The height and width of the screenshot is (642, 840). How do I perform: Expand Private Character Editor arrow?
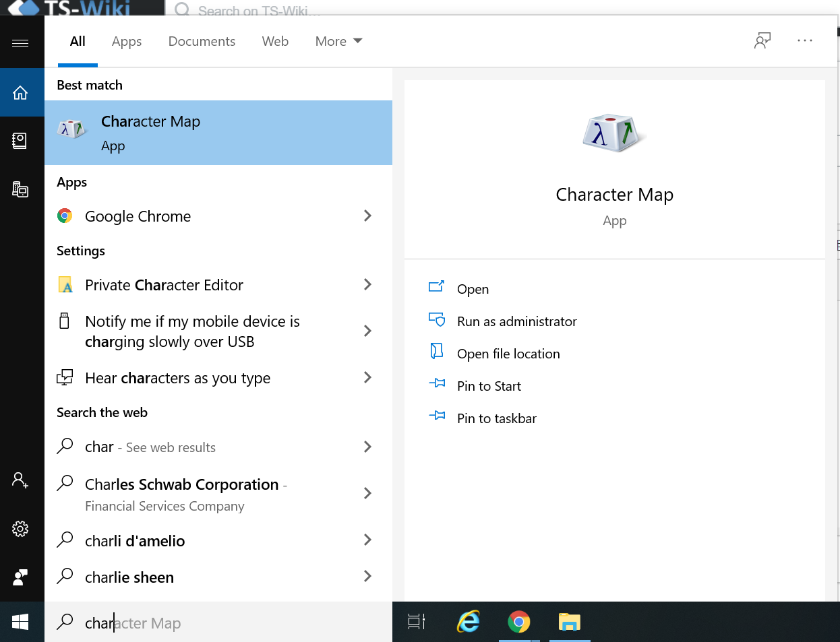[x=367, y=284]
